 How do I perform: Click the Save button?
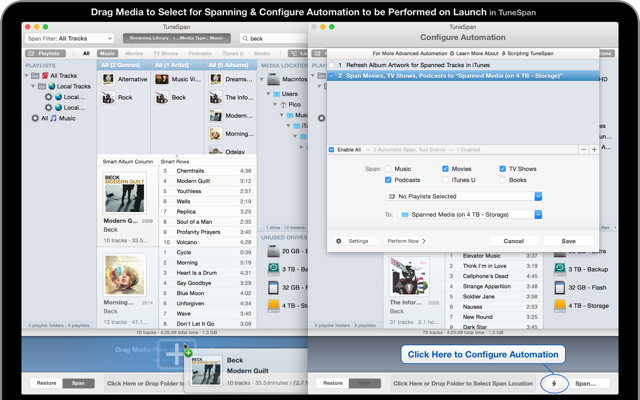[568, 241]
